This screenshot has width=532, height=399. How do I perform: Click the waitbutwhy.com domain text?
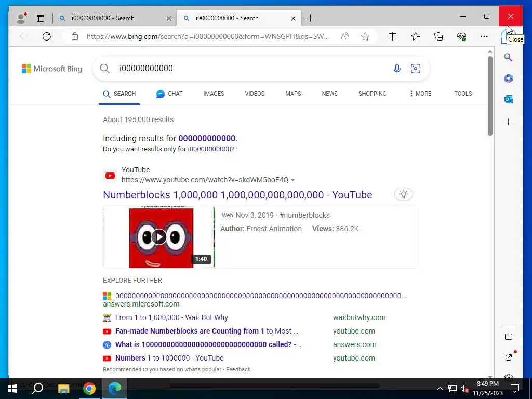click(x=360, y=317)
